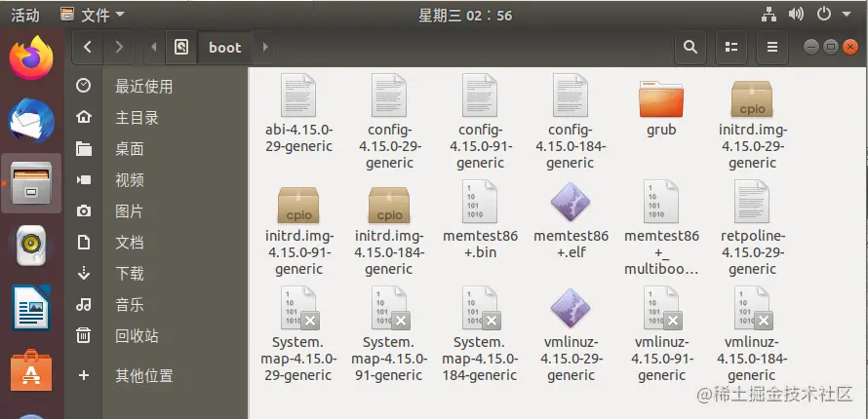Launch LibreOffice Writer from the dock

(x=31, y=308)
